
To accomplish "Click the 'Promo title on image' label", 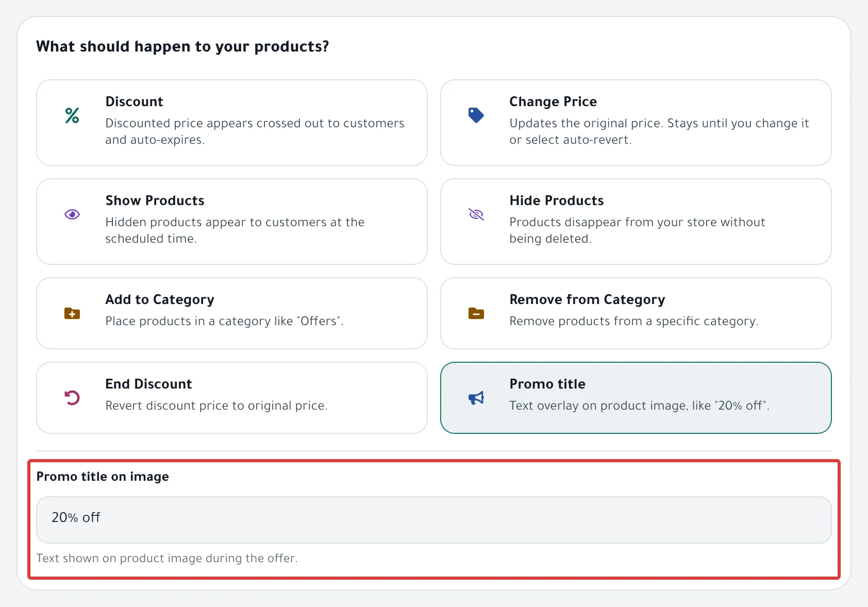I will pos(103,477).
